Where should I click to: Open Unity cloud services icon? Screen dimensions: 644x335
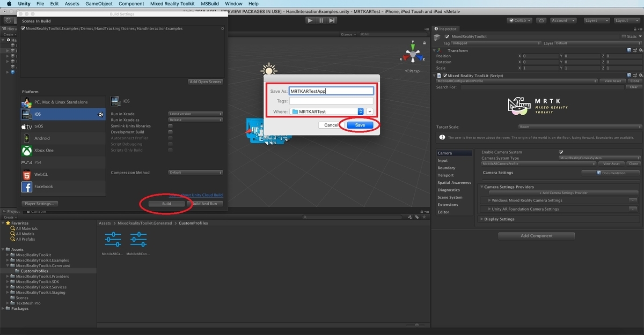[x=541, y=20]
